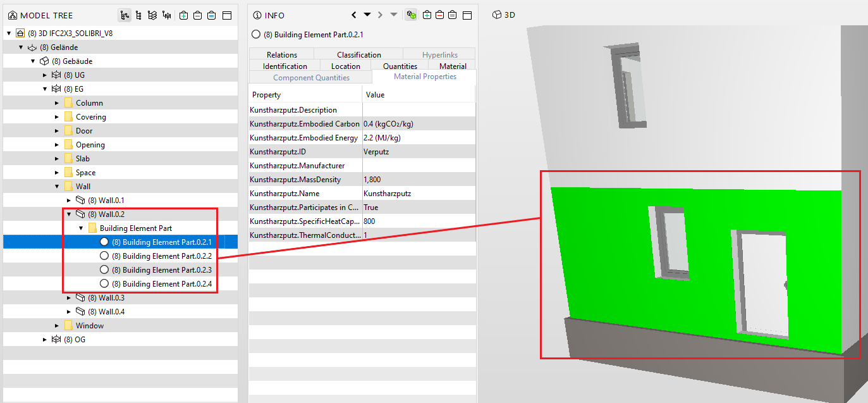Click the second tree hierarchy view icon
This screenshot has width=868, height=403.
pos(138,15)
